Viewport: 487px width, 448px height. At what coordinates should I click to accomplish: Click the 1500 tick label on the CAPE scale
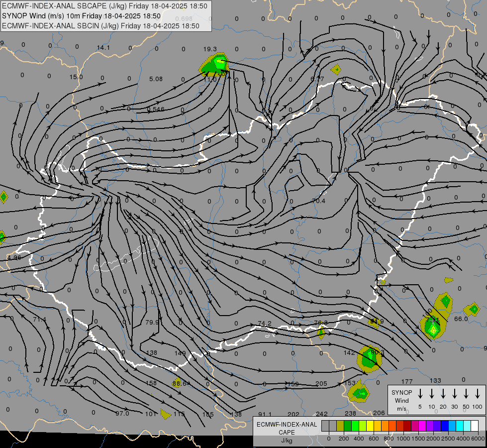(x=418, y=439)
